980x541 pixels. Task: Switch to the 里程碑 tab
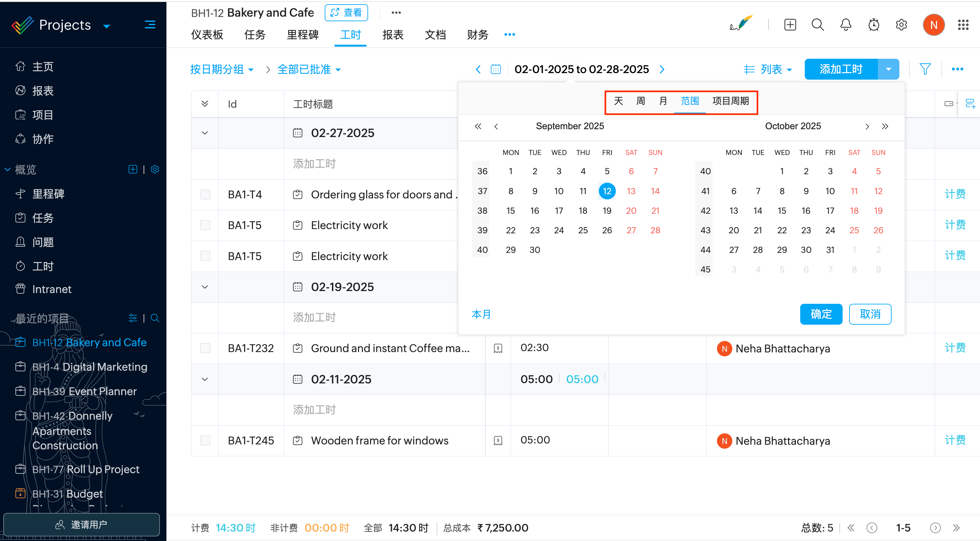coord(303,35)
